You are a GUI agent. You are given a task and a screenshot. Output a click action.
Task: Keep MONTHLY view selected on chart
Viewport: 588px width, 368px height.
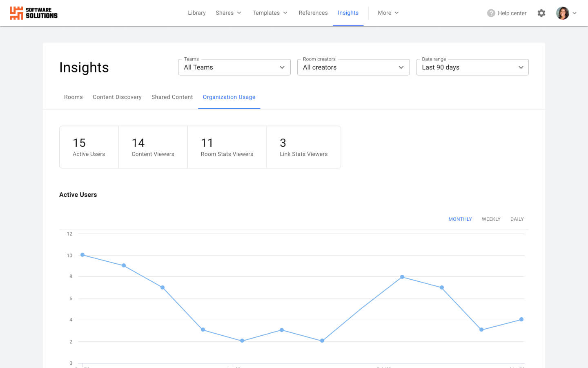pos(460,219)
